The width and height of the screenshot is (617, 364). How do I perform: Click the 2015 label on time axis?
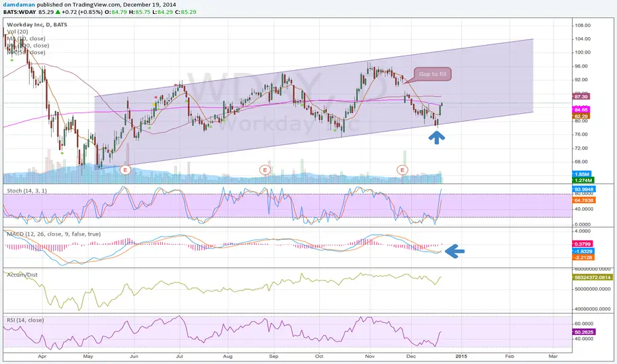click(461, 356)
